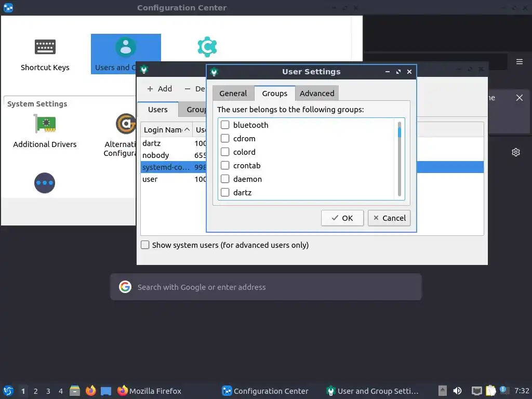This screenshot has width=532, height=399.
Task: Switch to Configuration Center taskbar entry
Action: [265, 391]
